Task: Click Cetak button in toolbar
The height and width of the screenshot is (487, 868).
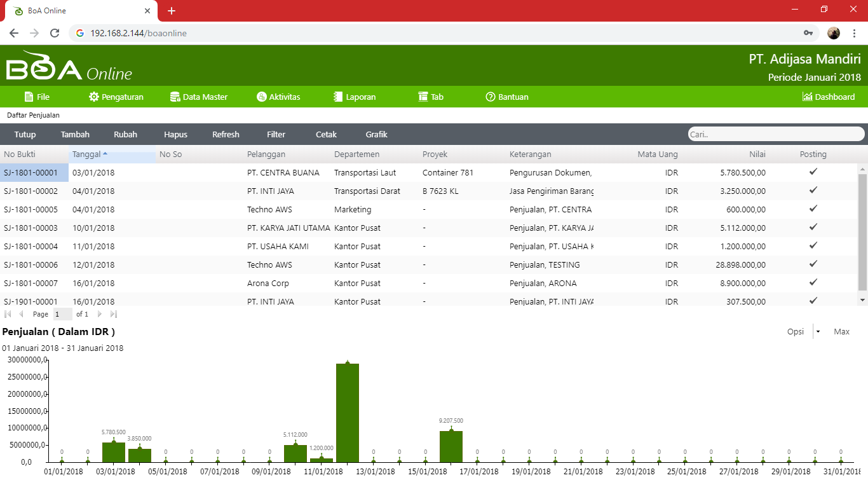Action: click(326, 134)
